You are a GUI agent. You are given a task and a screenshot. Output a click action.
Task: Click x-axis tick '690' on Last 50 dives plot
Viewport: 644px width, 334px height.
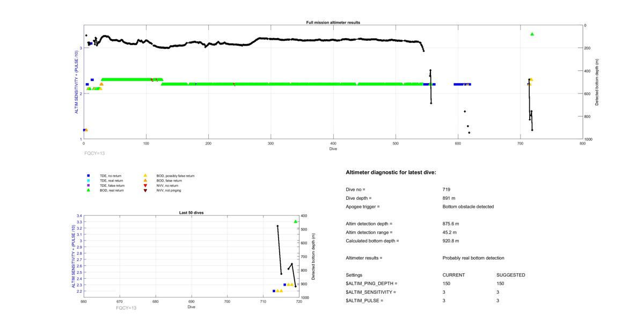tap(191, 302)
